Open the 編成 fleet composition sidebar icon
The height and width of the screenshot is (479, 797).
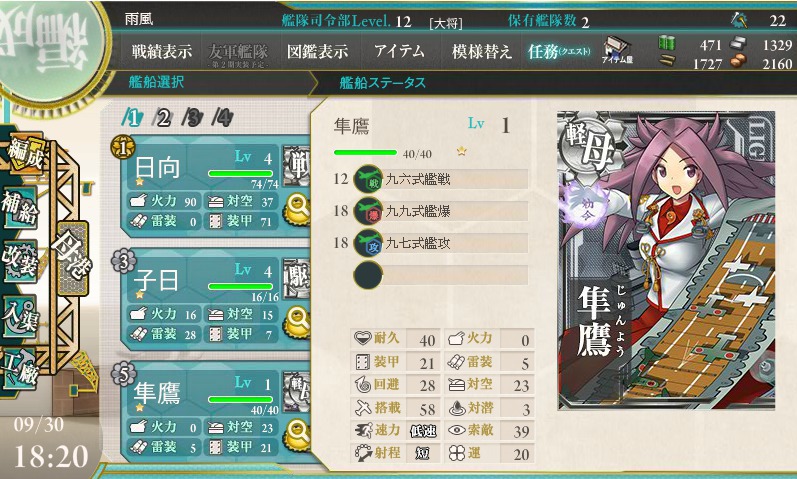24,153
